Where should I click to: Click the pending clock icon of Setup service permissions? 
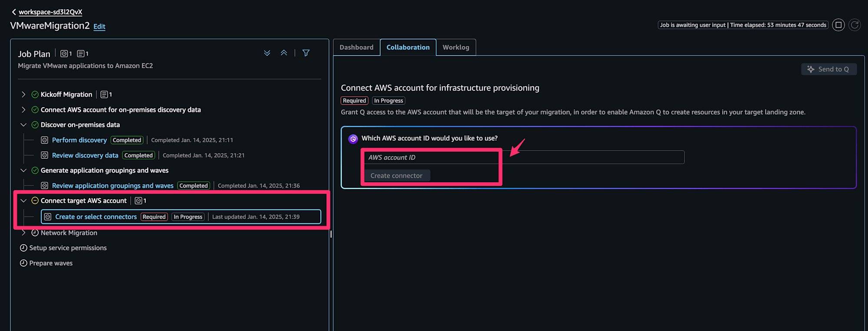coord(23,248)
